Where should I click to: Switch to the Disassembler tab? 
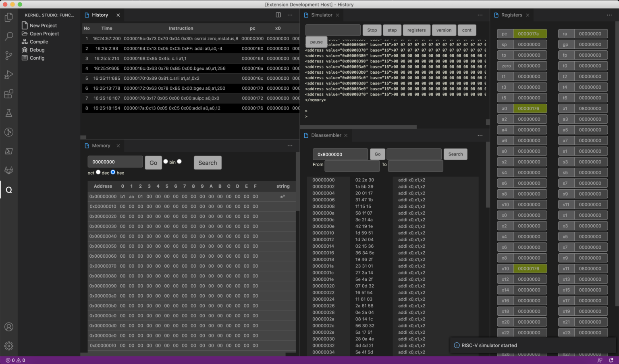coord(326,135)
